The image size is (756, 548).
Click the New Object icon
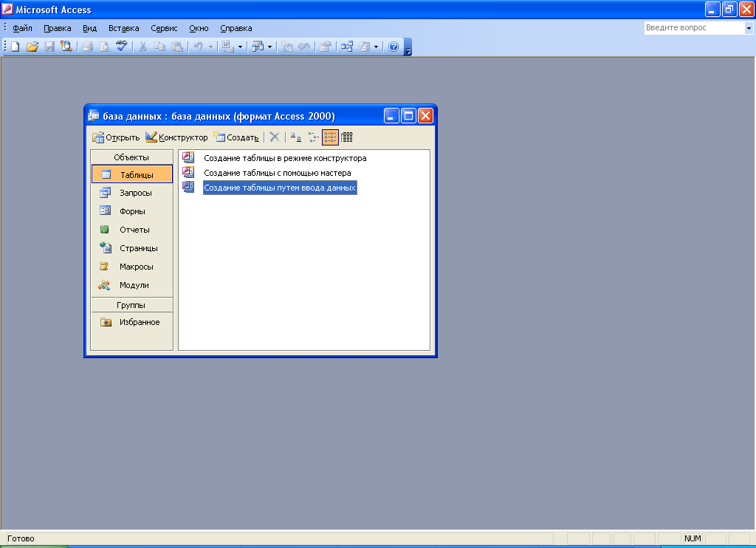coord(364,47)
